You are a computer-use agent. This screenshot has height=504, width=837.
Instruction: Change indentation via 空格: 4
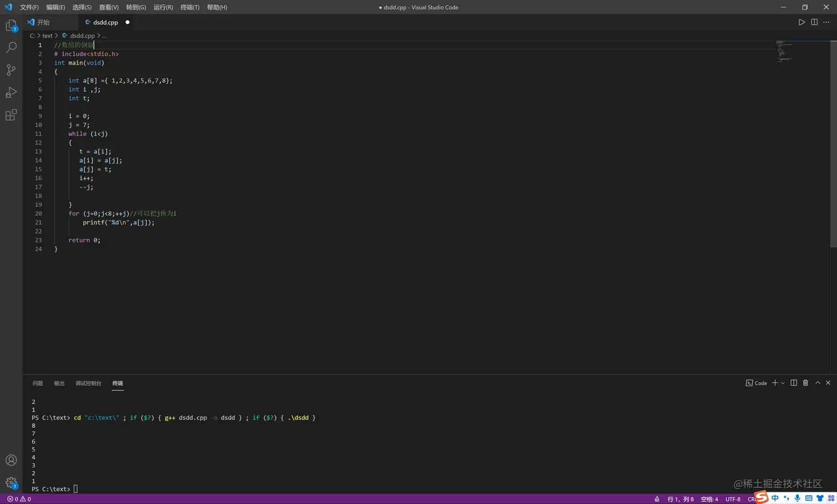pyautogui.click(x=709, y=499)
